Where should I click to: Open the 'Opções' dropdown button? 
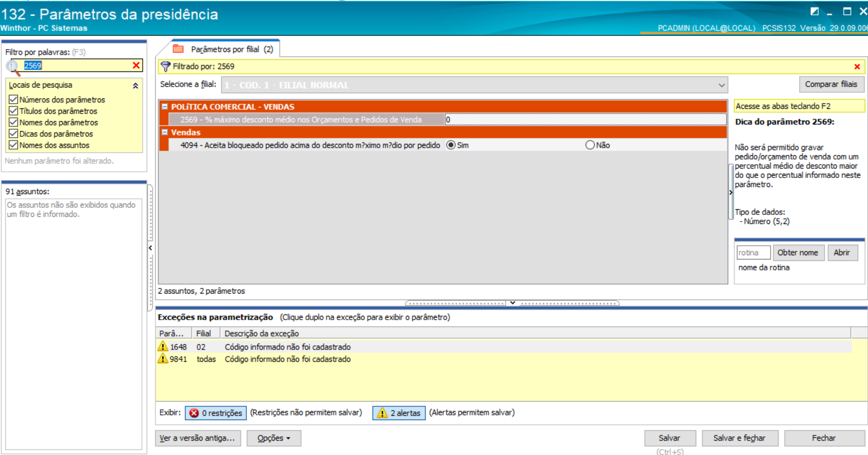coord(274,438)
